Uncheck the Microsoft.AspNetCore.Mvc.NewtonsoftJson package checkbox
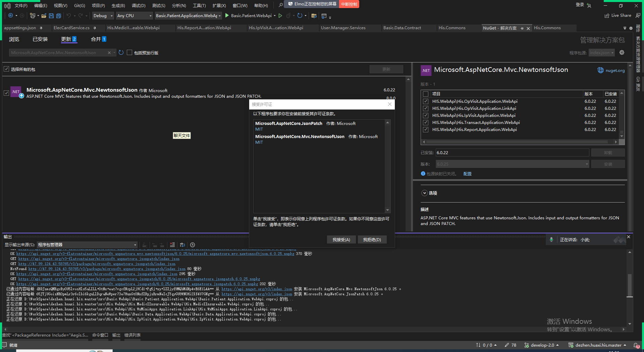The width and height of the screenshot is (644, 352). (6, 93)
